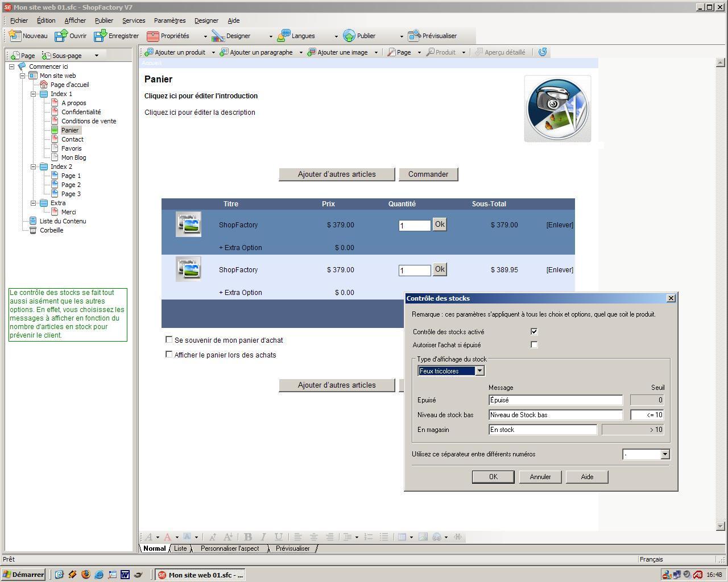Click the refresh icon after Aperçu détaillé
The image size is (728, 582).
[543, 52]
